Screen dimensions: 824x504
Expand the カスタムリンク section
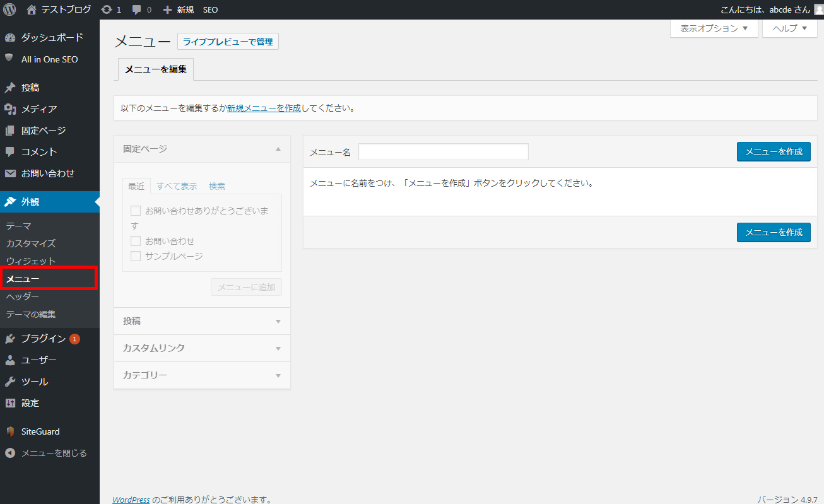202,348
